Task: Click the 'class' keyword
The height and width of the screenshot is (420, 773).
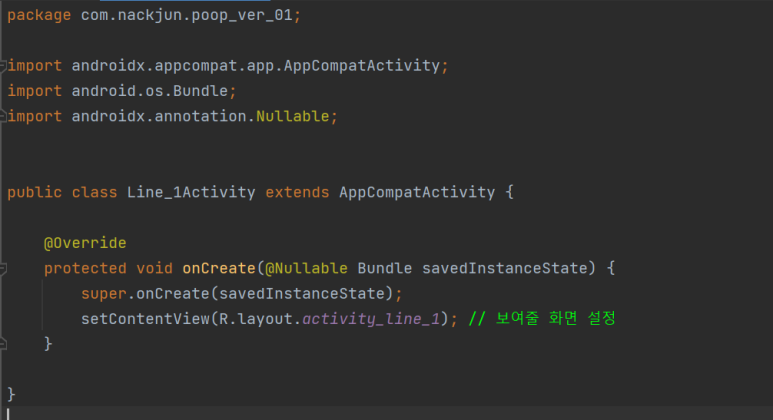Action: pos(94,192)
